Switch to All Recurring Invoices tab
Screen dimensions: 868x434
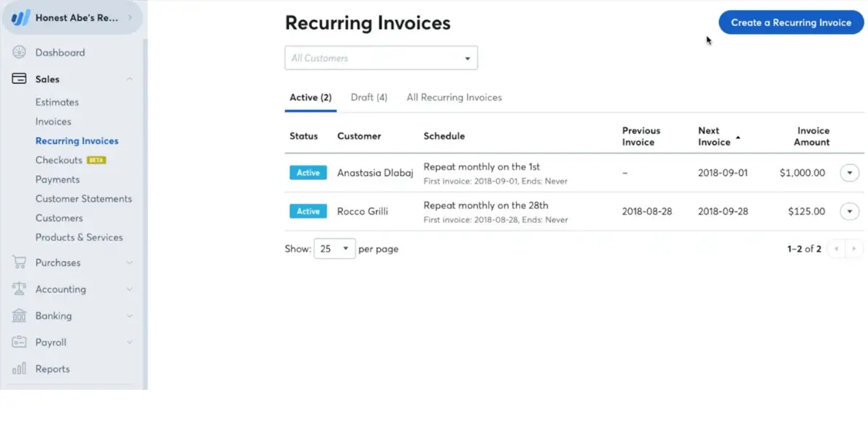tap(454, 97)
